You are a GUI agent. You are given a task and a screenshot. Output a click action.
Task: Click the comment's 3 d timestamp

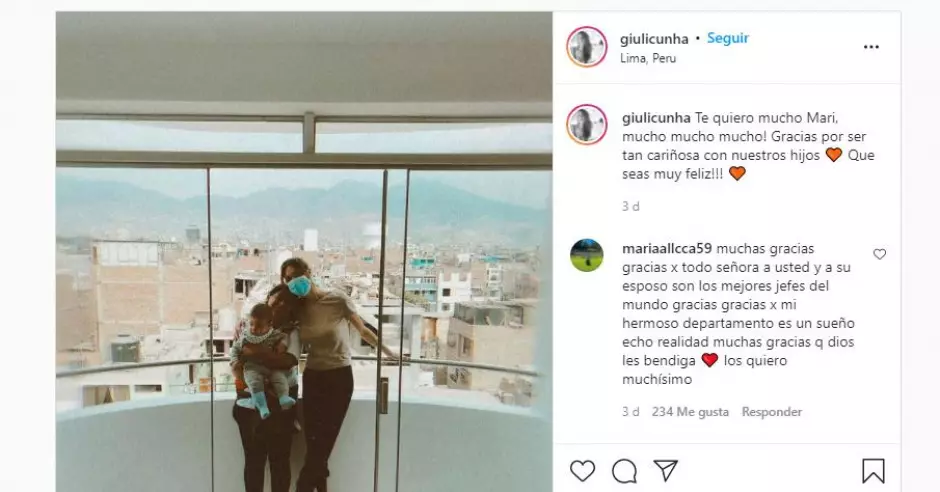tap(631, 412)
